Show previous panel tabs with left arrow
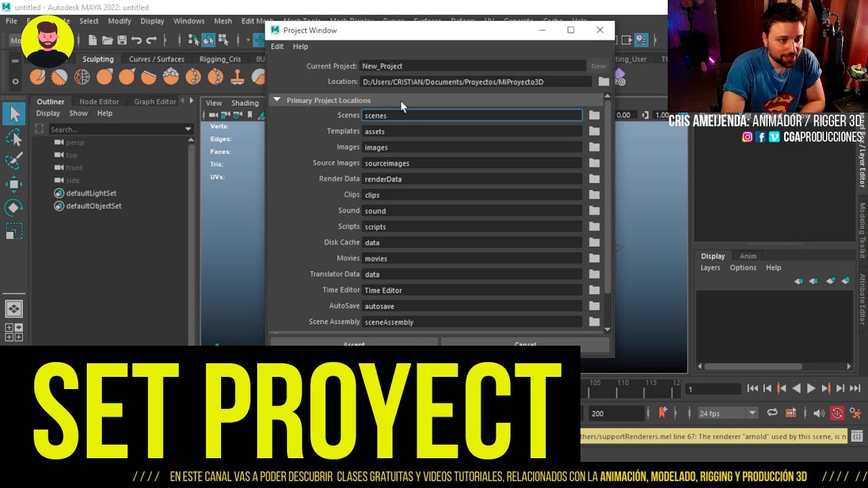This screenshot has height=488, width=868. point(182,101)
